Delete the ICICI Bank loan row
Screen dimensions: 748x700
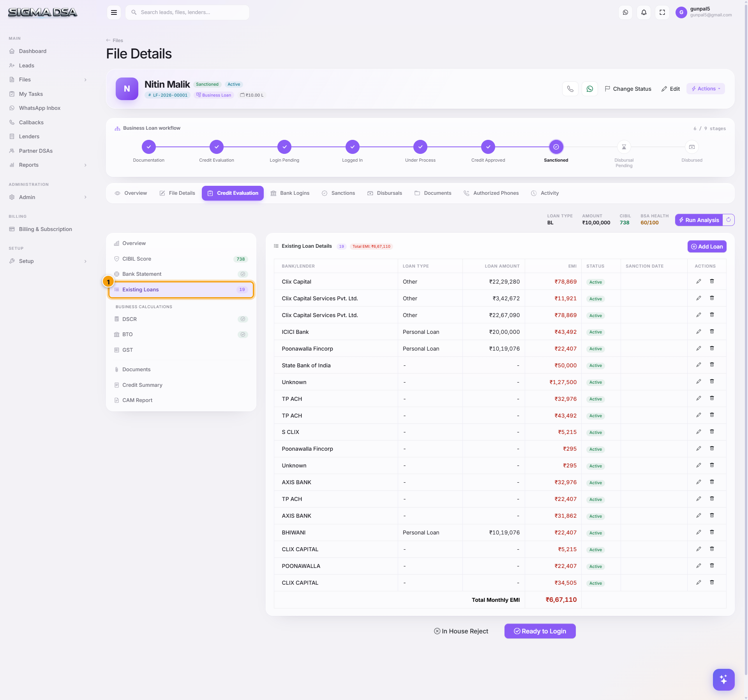click(712, 331)
